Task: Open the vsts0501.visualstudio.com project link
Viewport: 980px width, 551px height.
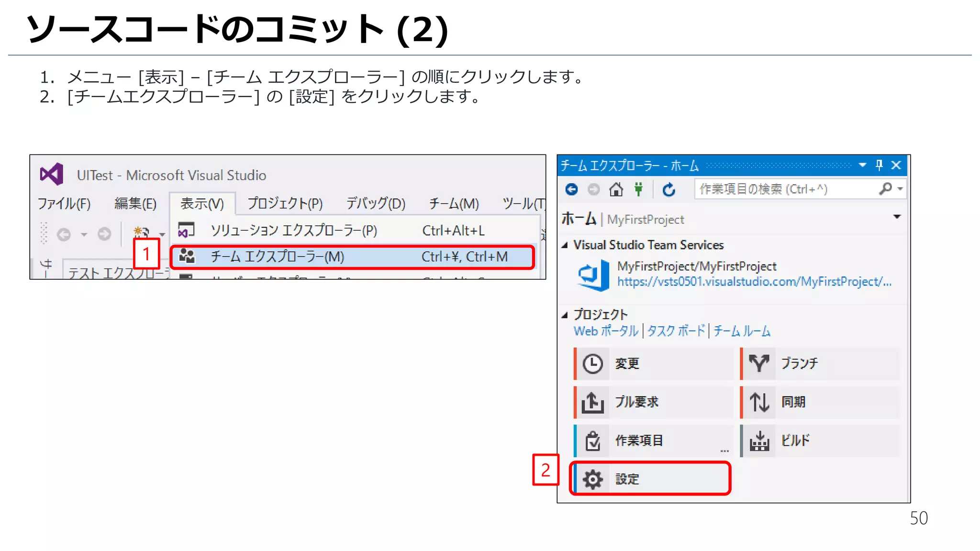Action: point(754,281)
